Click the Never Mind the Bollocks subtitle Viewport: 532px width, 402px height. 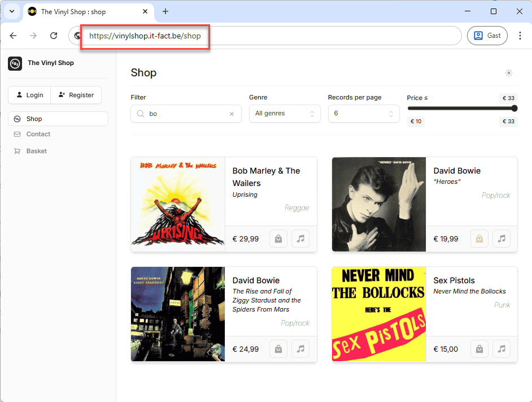click(x=469, y=291)
